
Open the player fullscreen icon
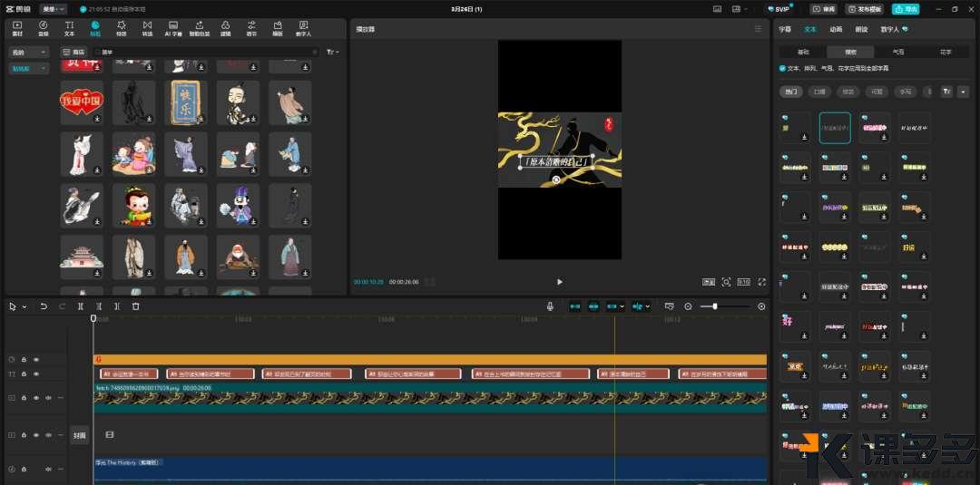(x=761, y=282)
